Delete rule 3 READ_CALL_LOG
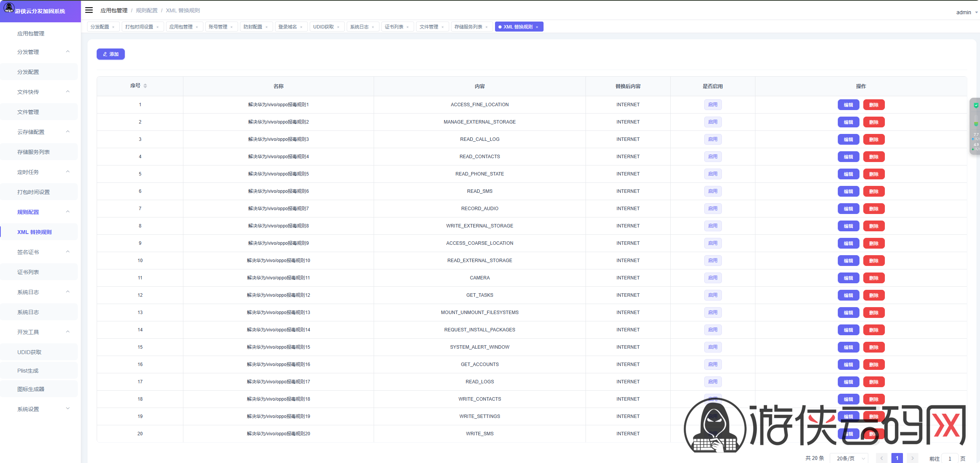This screenshot has height=463, width=980. 874,139
